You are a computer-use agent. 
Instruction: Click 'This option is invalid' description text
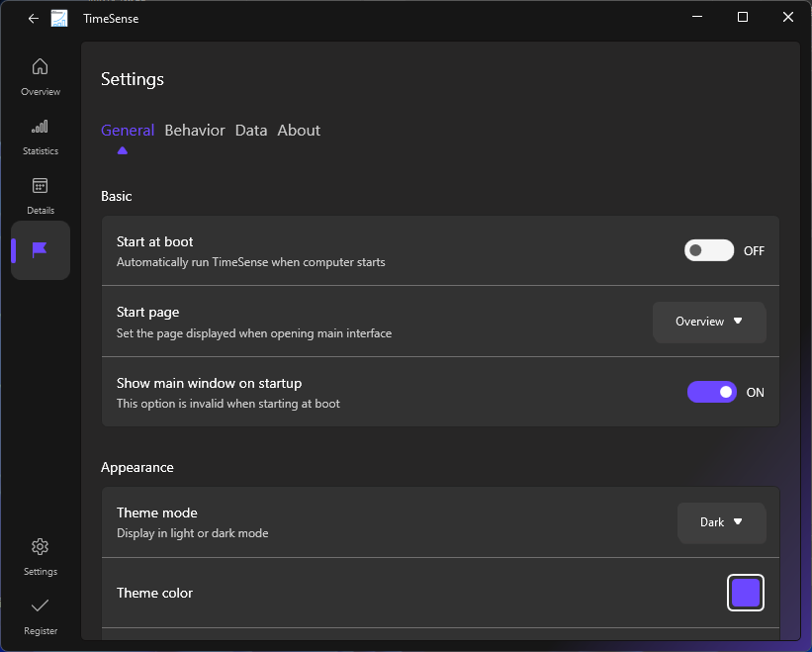coord(228,404)
